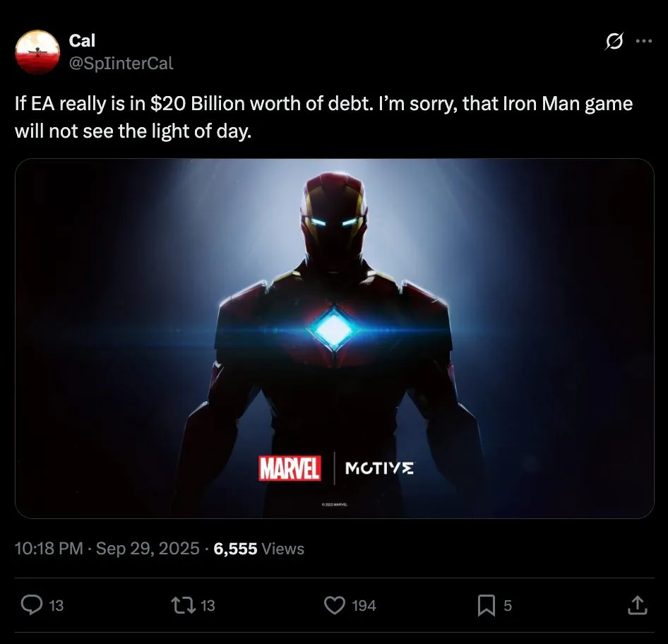
Task: Open the three-dot more options menu
Action: (643, 42)
